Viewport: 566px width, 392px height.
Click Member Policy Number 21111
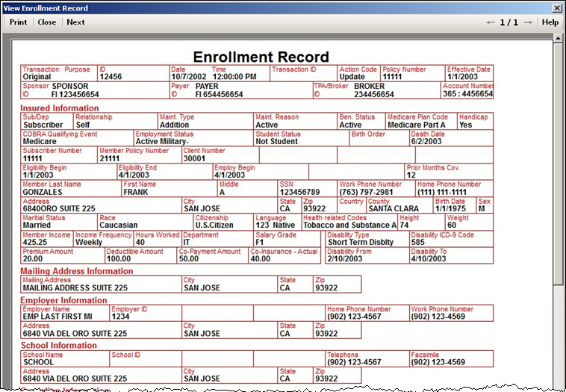(x=109, y=158)
